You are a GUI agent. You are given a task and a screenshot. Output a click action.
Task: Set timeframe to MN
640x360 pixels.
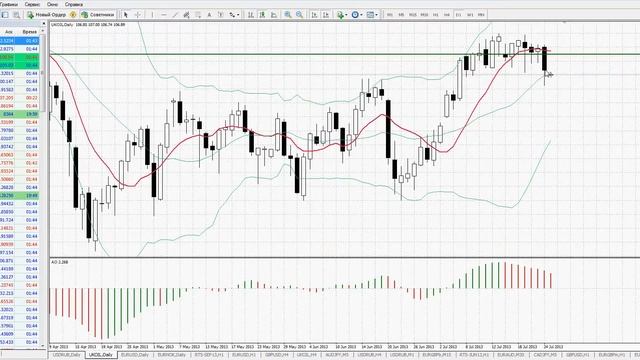click(x=481, y=15)
